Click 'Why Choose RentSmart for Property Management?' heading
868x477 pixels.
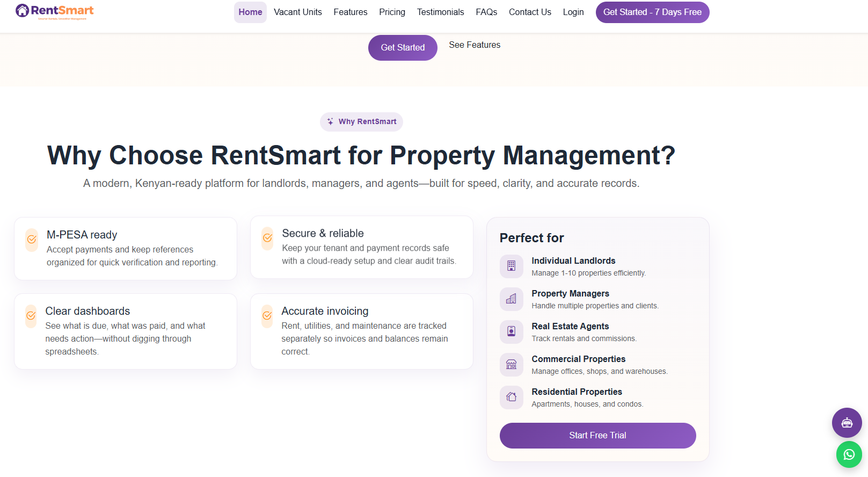(361, 155)
